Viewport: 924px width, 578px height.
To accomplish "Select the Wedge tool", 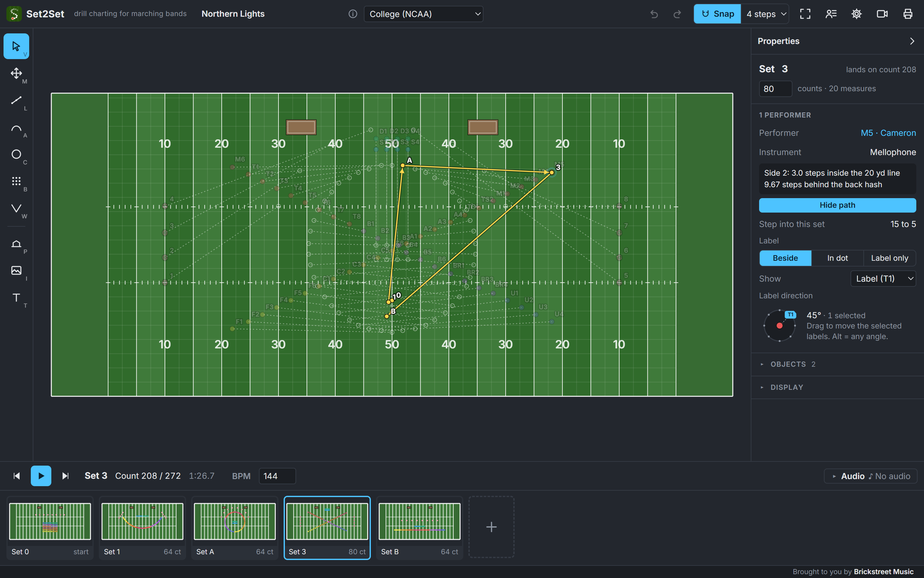I will click(16, 208).
